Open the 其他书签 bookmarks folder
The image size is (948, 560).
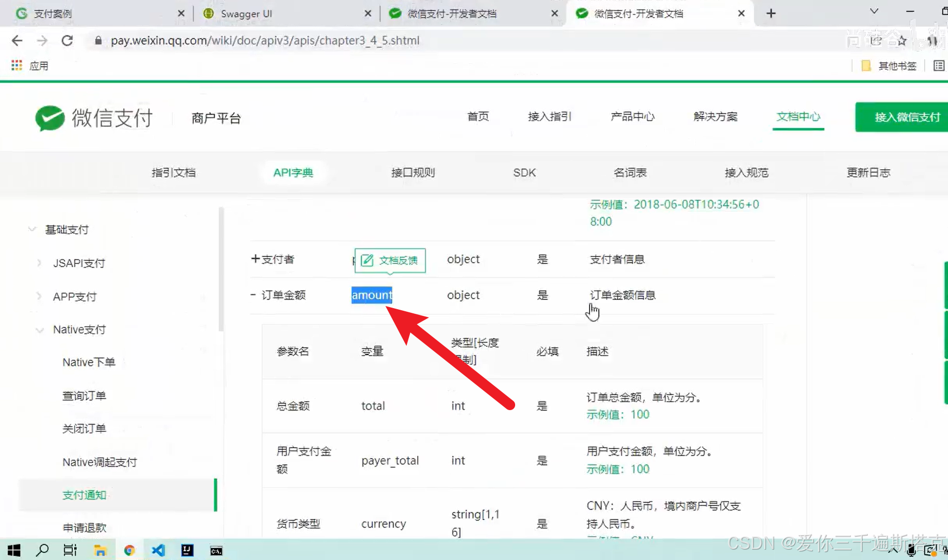coord(889,66)
